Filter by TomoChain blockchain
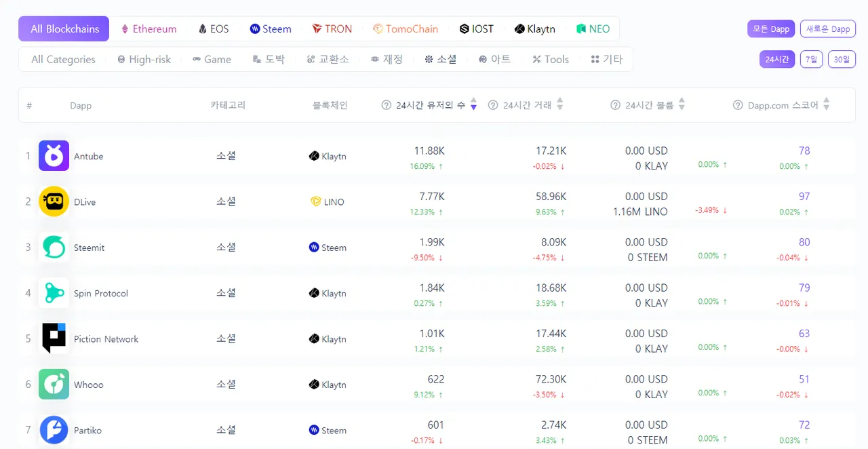868x449 pixels. (x=406, y=28)
